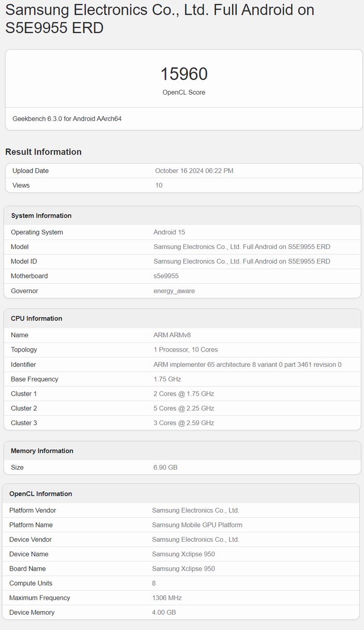Click the 15960 OpenCL score number
The width and height of the screenshot is (364, 630).
pyautogui.click(x=184, y=74)
